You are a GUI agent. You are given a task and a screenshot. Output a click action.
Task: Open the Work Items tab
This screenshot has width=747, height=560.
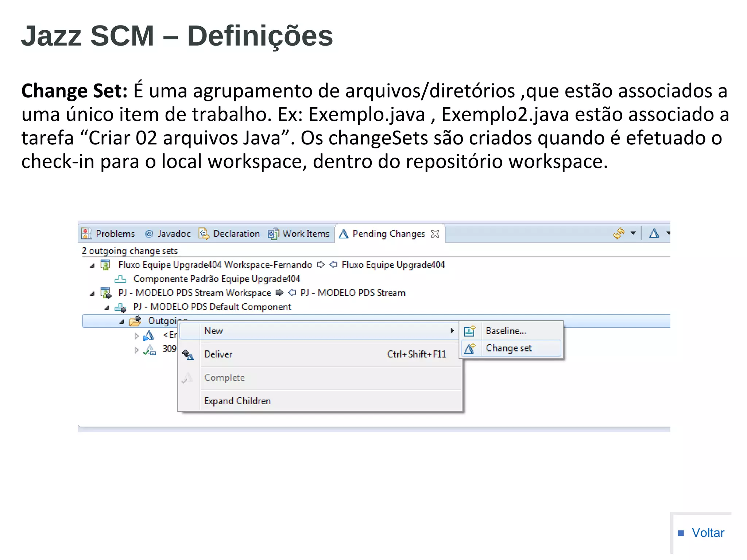pos(298,234)
